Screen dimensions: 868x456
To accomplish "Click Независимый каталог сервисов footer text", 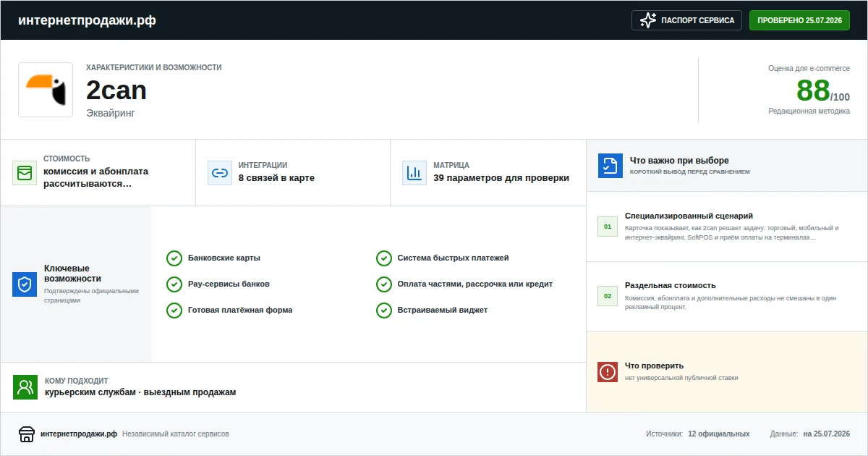I will [176, 434].
